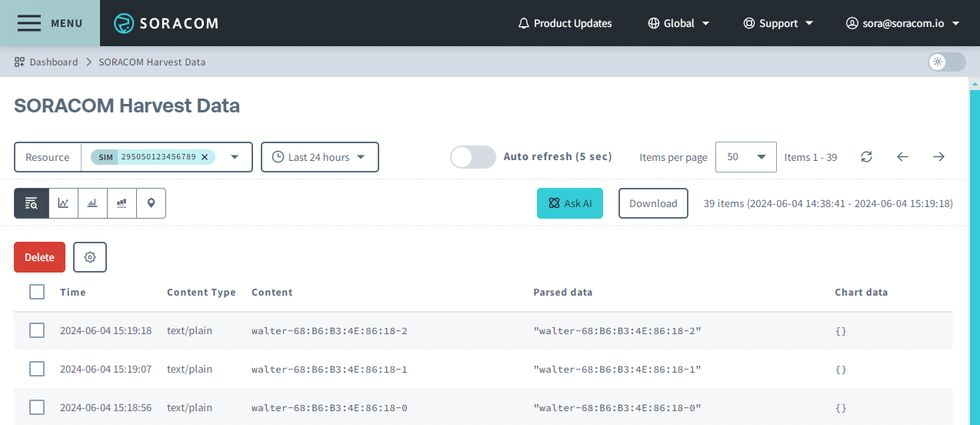Go to next page arrow
The image size is (980, 425).
tap(938, 157)
